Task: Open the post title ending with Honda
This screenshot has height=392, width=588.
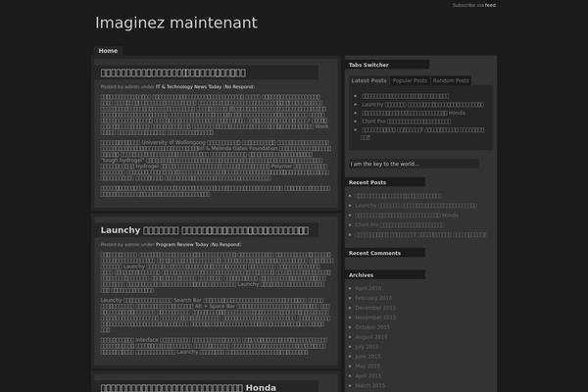Action: click(x=188, y=387)
